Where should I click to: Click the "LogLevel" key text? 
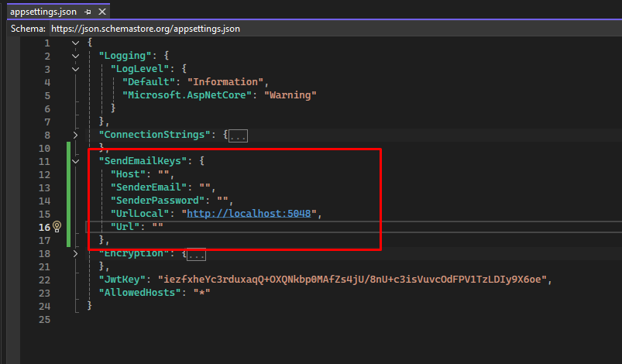point(140,69)
